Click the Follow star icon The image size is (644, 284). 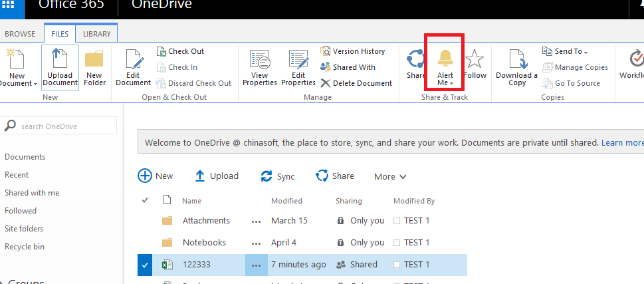coord(475,59)
